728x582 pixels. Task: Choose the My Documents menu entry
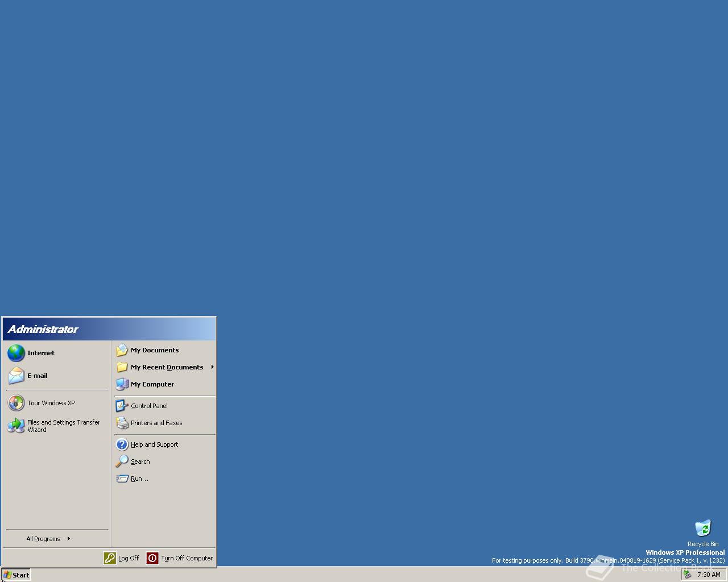tap(165, 350)
